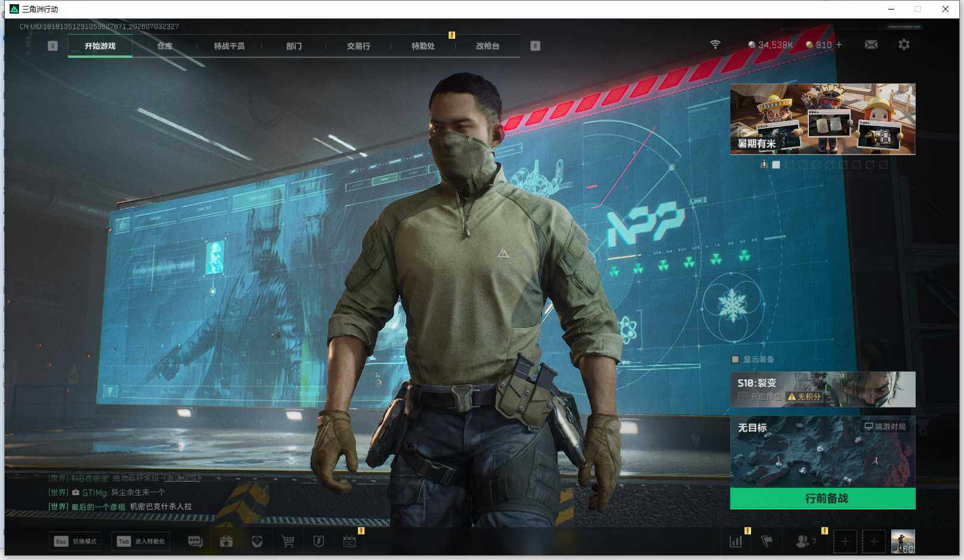
Task: Select the second banner page indicator
Action: pos(776,165)
